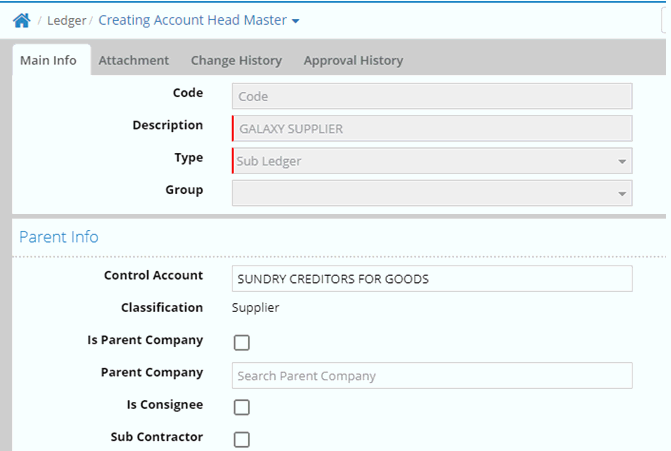Open the Type dropdown showing Sub Ledger

point(432,161)
